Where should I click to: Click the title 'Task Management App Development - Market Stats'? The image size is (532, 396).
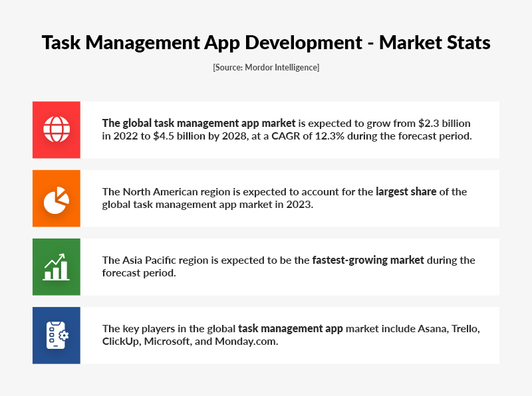tap(266, 43)
